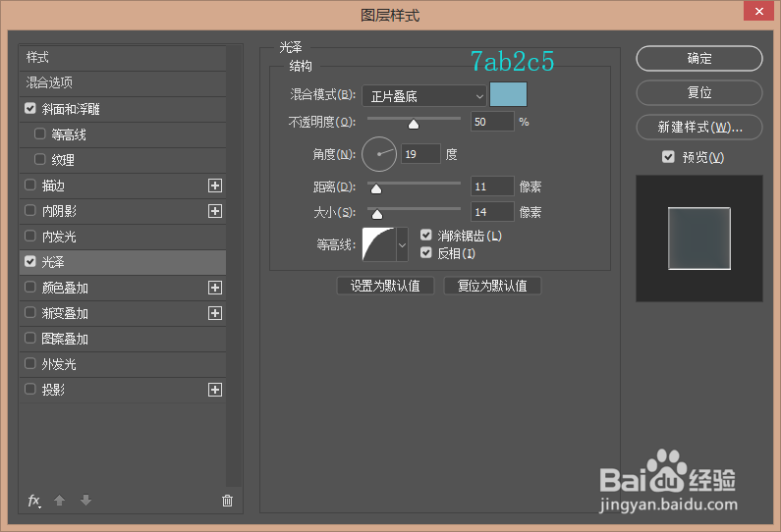Open the fx effects menu icon

click(x=33, y=501)
